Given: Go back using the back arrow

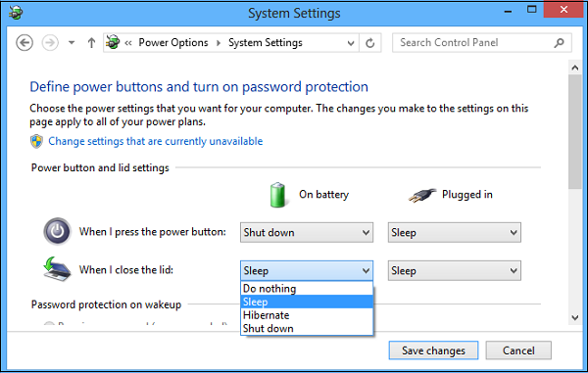Looking at the screenshot, I should [24, 43].
